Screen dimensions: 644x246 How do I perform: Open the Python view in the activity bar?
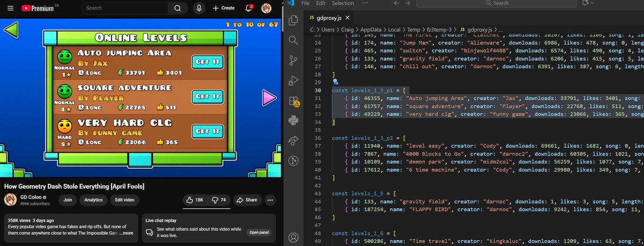point(294,120)
